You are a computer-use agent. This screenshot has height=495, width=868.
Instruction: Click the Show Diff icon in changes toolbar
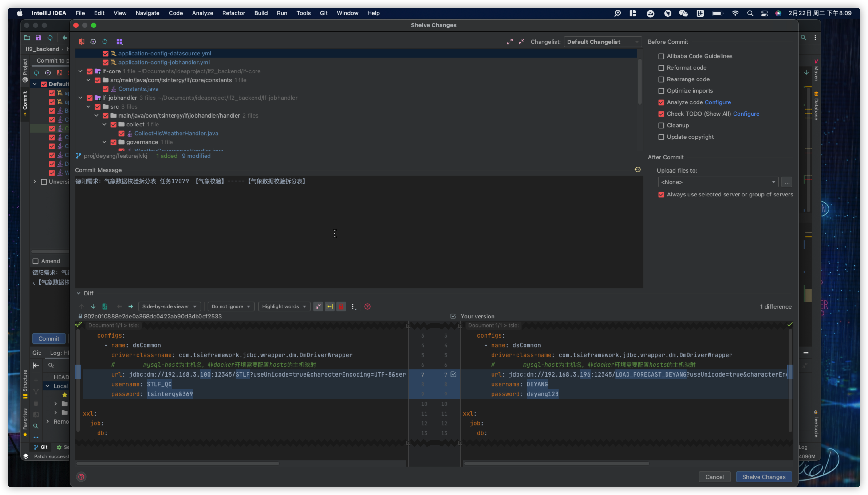(82, 41)
